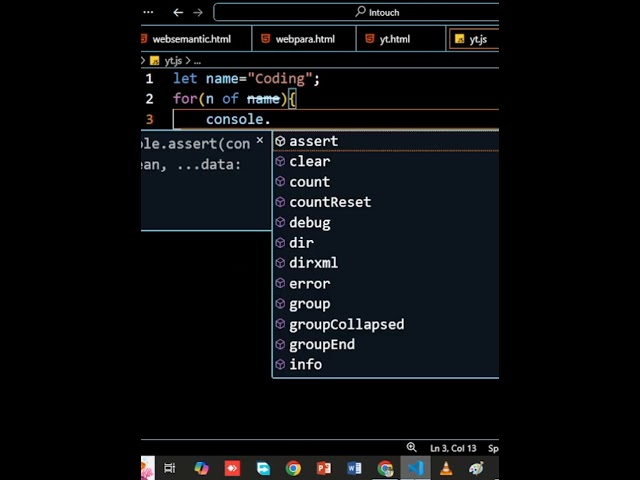Click yt.js in the breadcrumb path

[x=173, y=61]
